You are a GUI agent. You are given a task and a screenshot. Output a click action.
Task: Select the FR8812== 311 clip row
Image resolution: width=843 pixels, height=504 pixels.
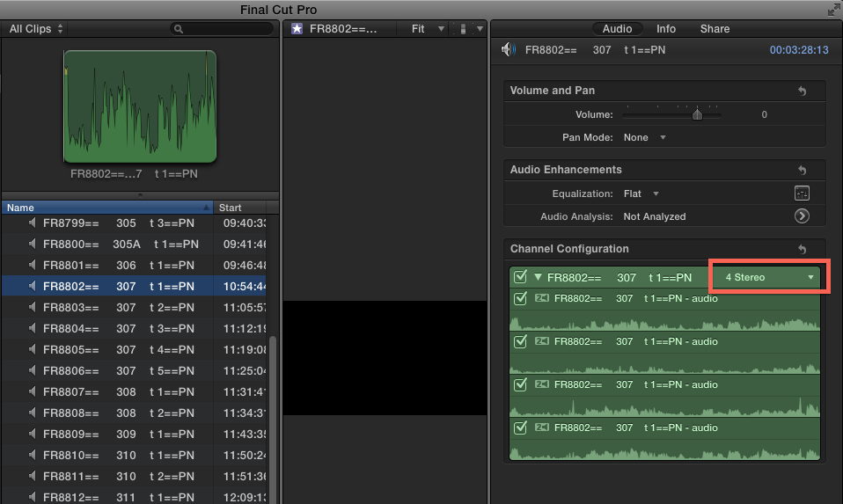click(134, 496)
